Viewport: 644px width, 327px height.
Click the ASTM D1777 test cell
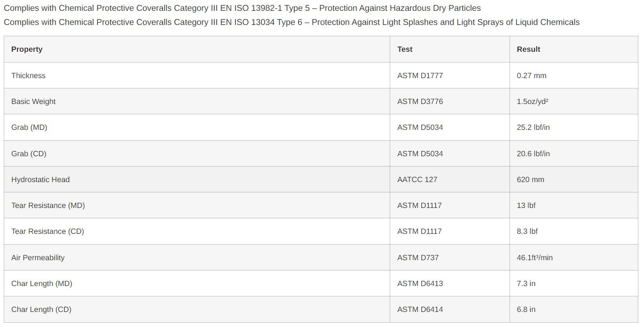[420, 76]
